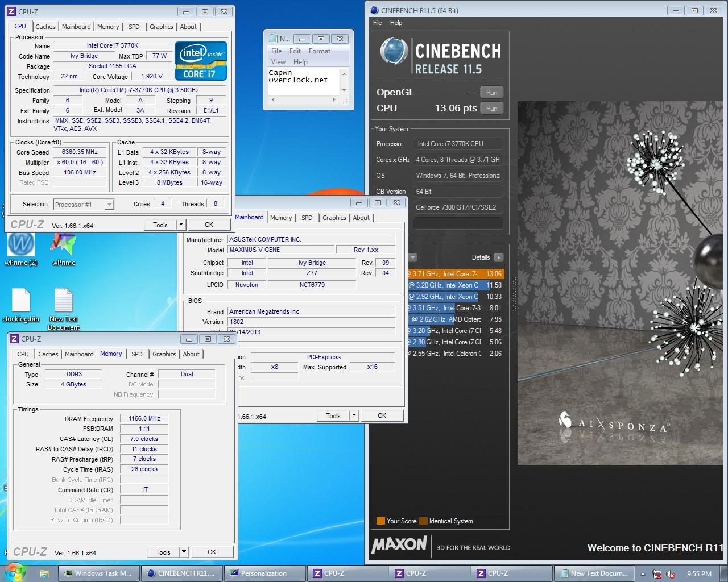The height and width of the screenshot is (582, 728).
Task: Select the 3.20 GHz Intel Xeon 11.58 row
Action: (456, 285)
